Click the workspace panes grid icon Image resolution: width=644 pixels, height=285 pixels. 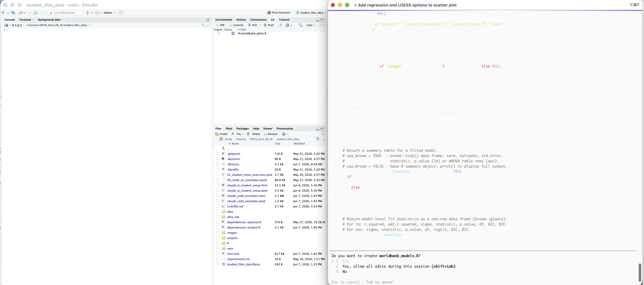[97, 13]
